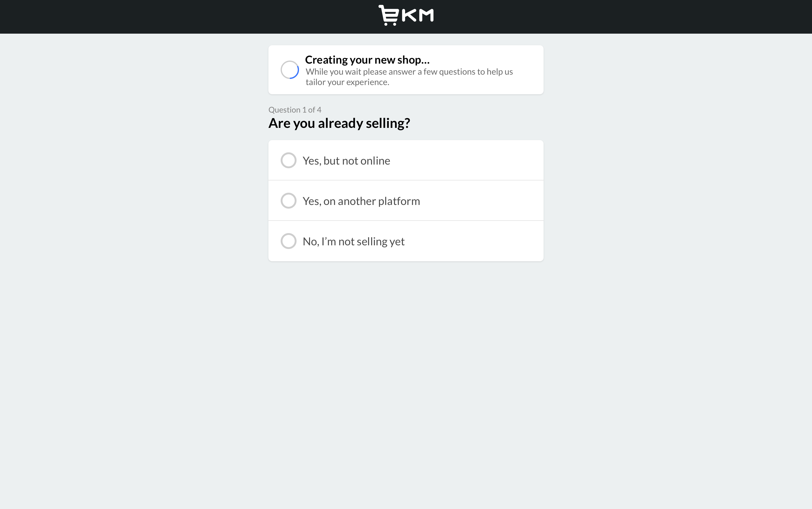Image resolution: width=812 pixels, height=509 pixels.
Task: Click the EKM letters in the header logo
Action: tap(417, 16)
